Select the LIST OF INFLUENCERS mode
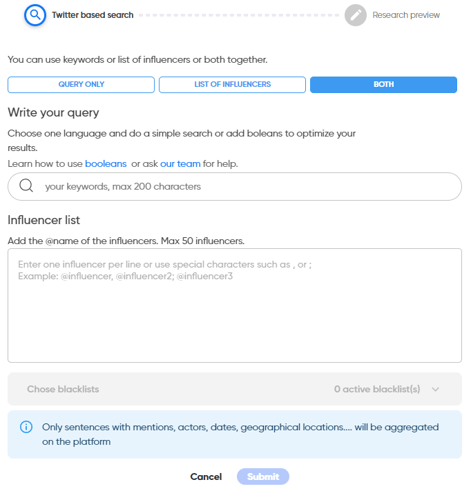 (232, 84)
